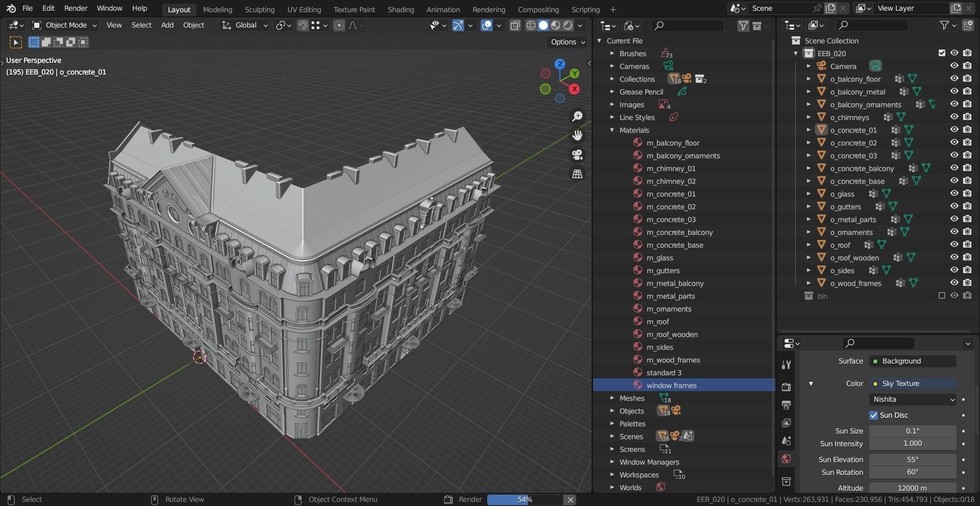
Task: Hide the Camera object in viewport
Action: pyautogui.click(x=954, y=66)
